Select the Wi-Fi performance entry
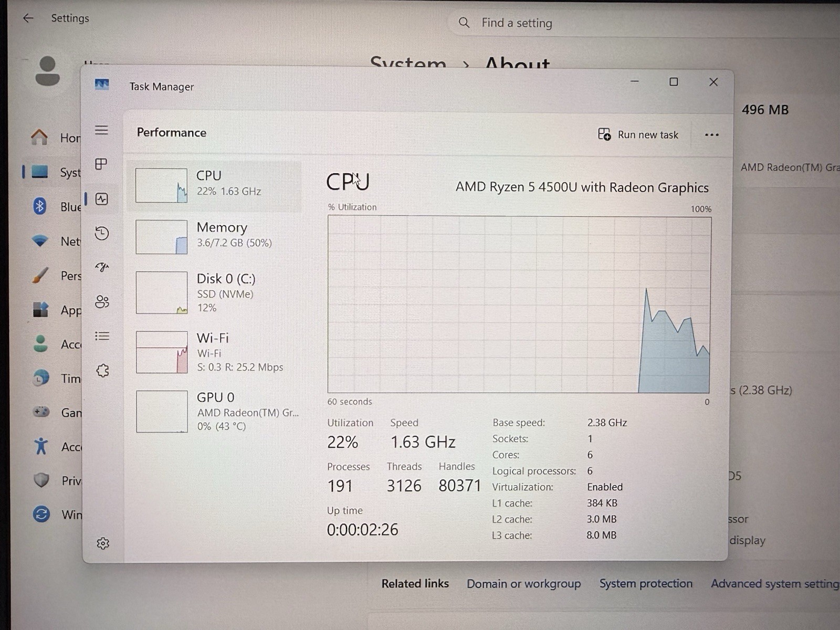Screen dimensions: 840x630 pos(214,352)
